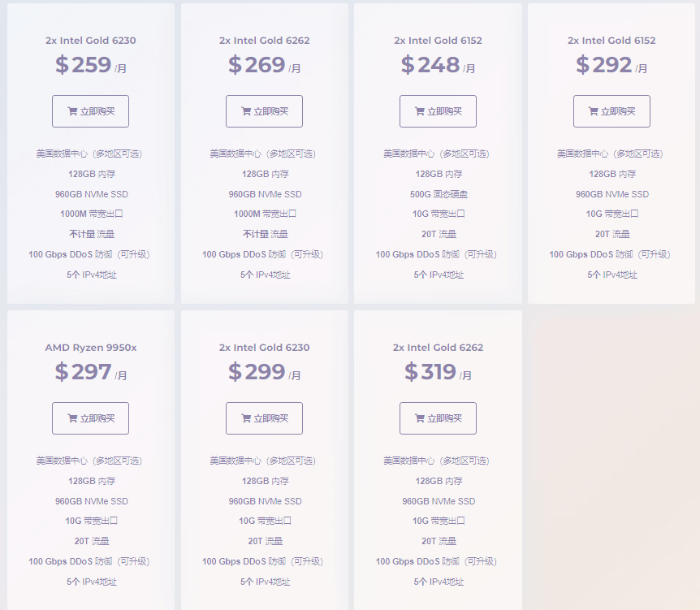Buy the $269 Intel Gold 6262 plan

point(264,111)
